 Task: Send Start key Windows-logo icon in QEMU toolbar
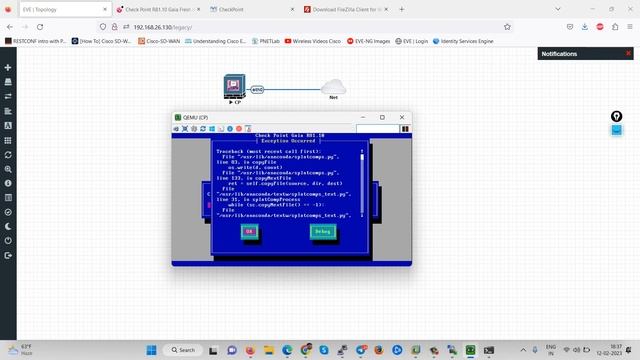coord(212,129)
